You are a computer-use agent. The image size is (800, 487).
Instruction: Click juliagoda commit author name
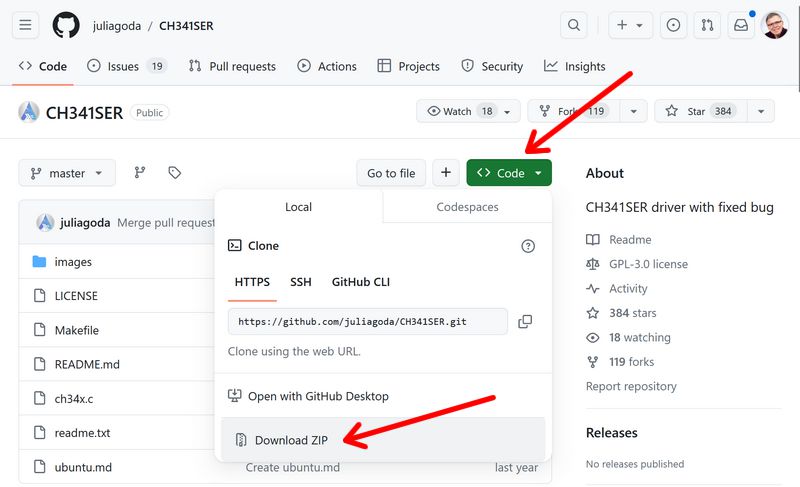click(85, 223)
